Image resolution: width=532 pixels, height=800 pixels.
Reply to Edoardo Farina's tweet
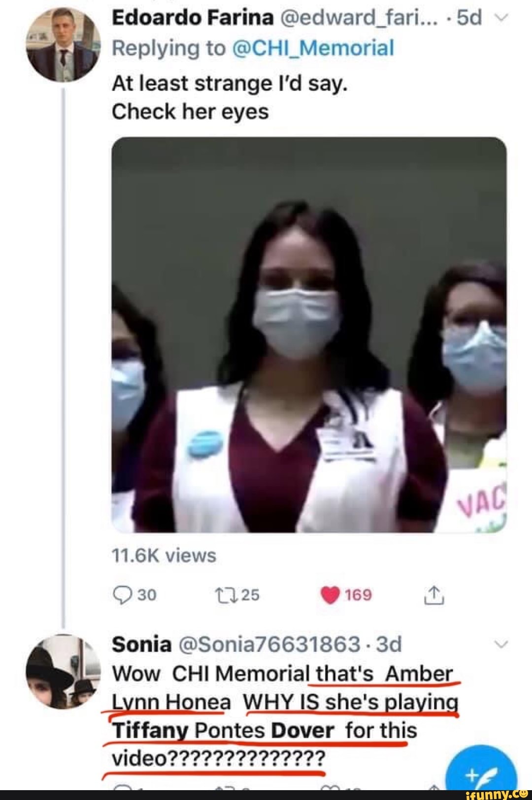pos(121,595)
